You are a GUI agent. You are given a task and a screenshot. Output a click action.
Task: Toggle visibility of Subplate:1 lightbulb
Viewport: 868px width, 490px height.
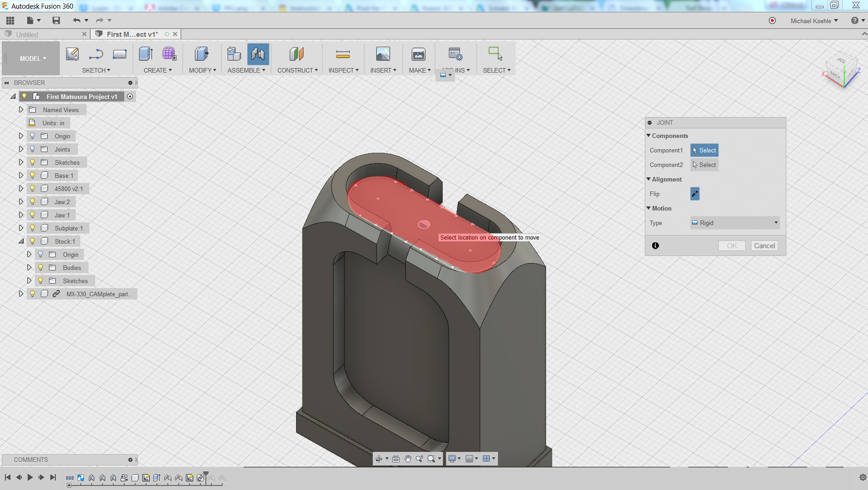point(33,228)
